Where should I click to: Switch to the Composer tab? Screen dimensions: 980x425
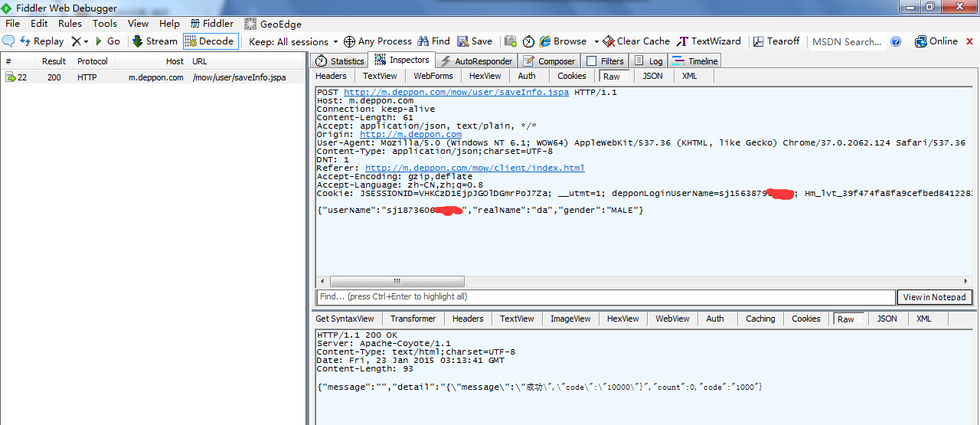550,61
